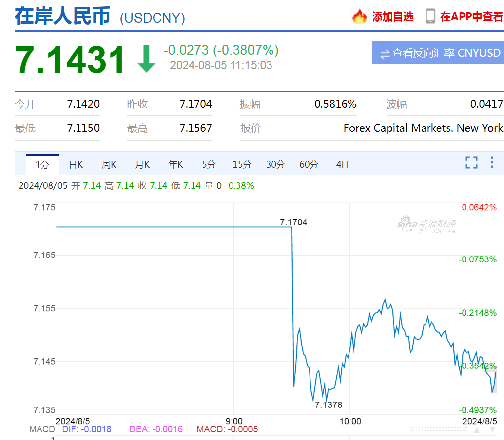
Task: Open the three-dot chart options menu
Action: coord(492,162)
